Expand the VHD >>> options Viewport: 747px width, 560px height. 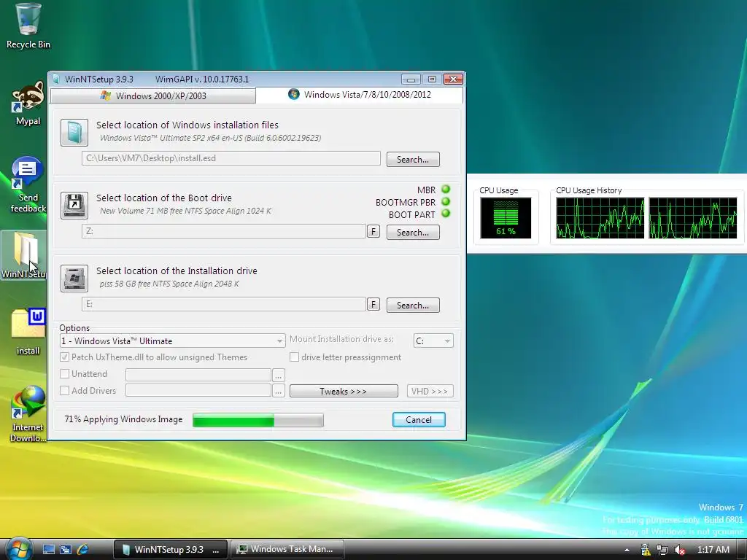pyautogui.click(x=430, y=391)
